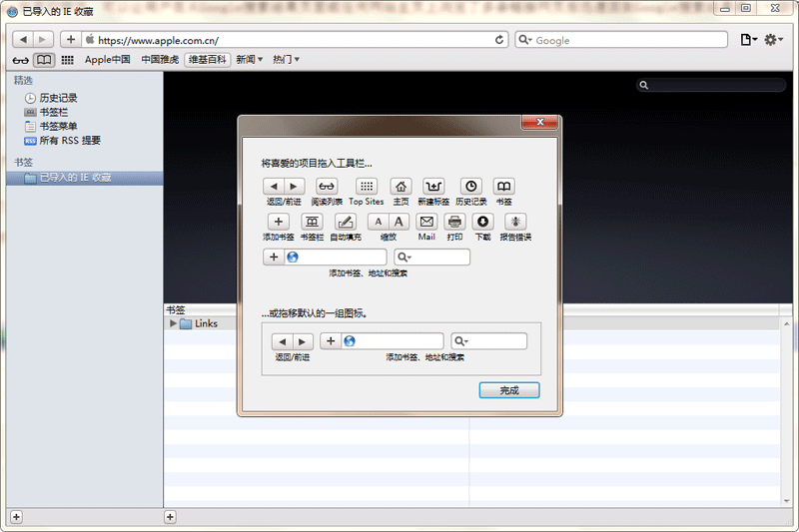Click default set search field
Image resolution: width=799 pixels, height=532 pixels.
pos(489,341)
